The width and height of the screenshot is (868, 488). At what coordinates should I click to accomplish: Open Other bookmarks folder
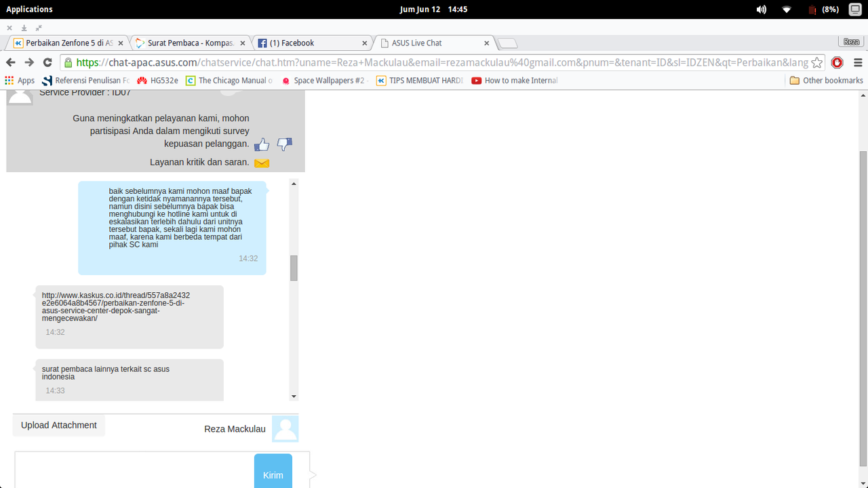pos(826,80)
